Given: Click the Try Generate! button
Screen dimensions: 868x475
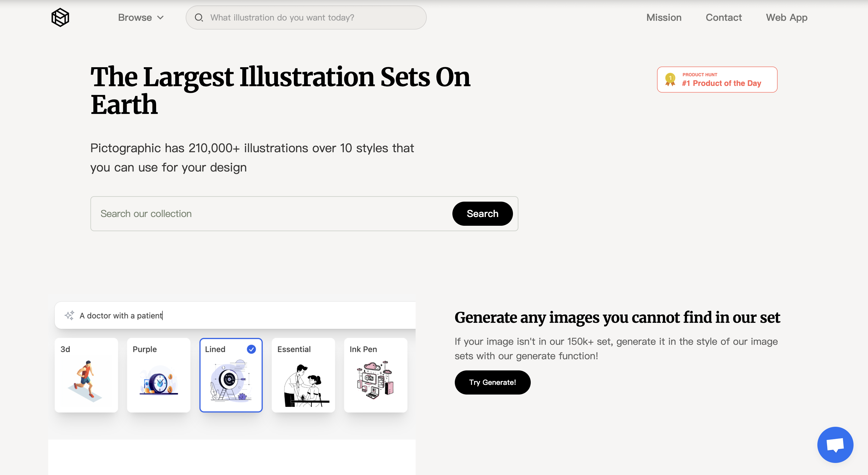Looking at the screenshot, I should pyautogui.click(x=492, y=382).
